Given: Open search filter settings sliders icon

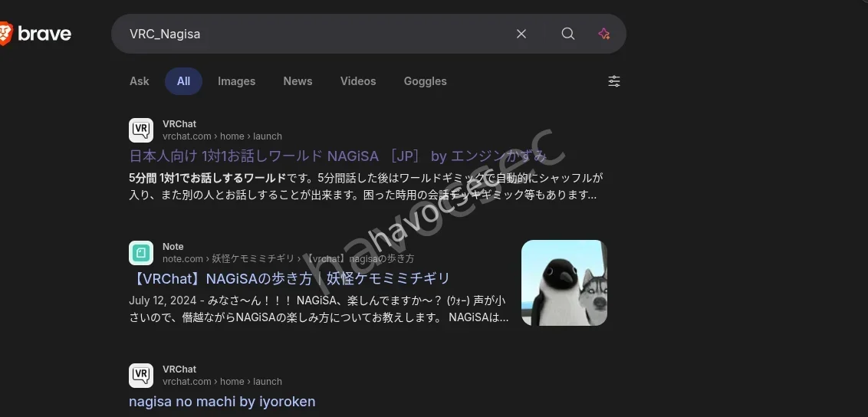Looking at the screenshot, I should [614, 81].
